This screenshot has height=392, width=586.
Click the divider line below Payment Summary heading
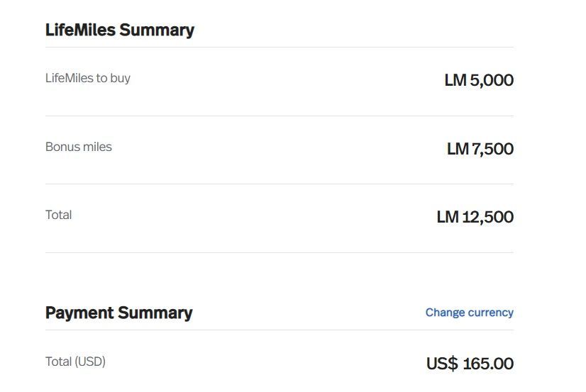pyautogui.click(x=280, y=330)
